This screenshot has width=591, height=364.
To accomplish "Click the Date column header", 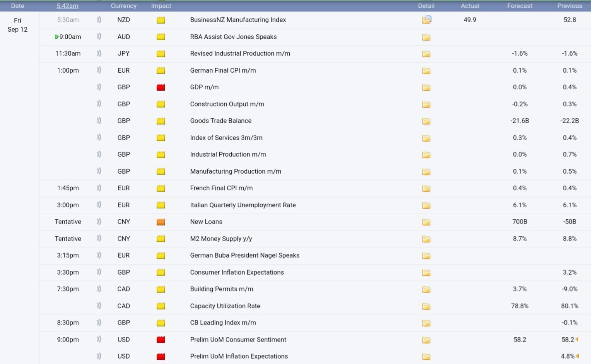I will click(x=17, y=6).
